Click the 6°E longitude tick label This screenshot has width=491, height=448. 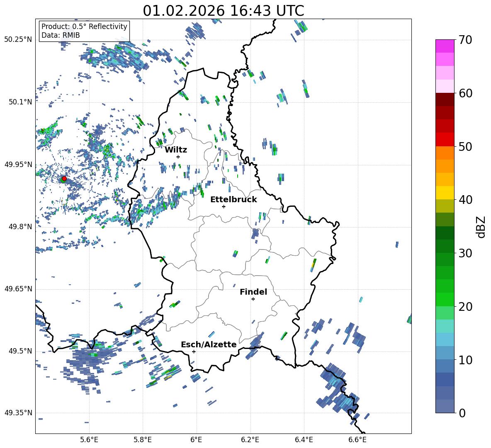point(196,440)
